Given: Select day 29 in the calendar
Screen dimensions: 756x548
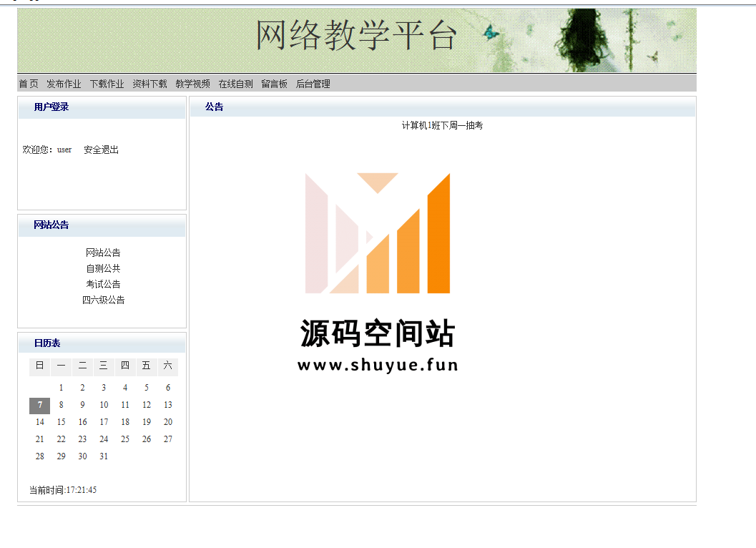Looking at the screenshot, I should [x=62, y=456].
